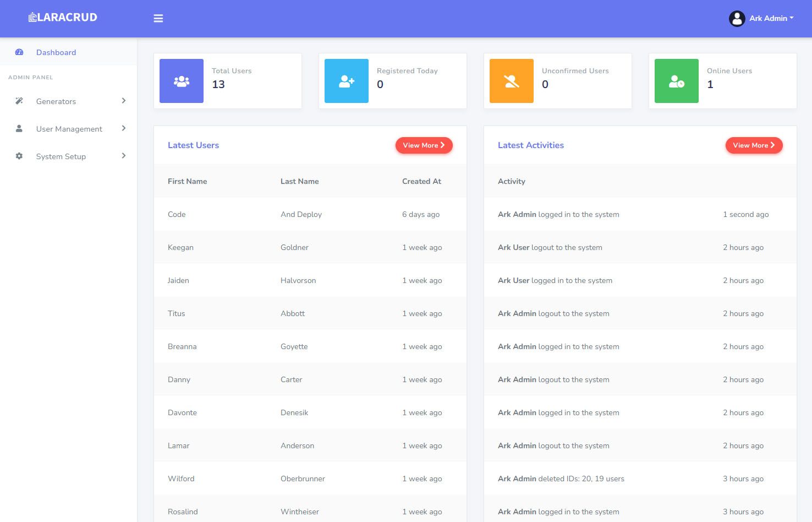Click the first name Rosalind
Viewport: 812px width, 522px height.
183,512
